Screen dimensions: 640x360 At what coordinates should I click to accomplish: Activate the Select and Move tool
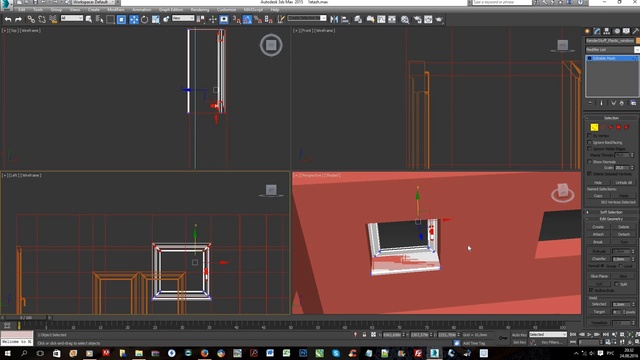(x=133, y=19)
